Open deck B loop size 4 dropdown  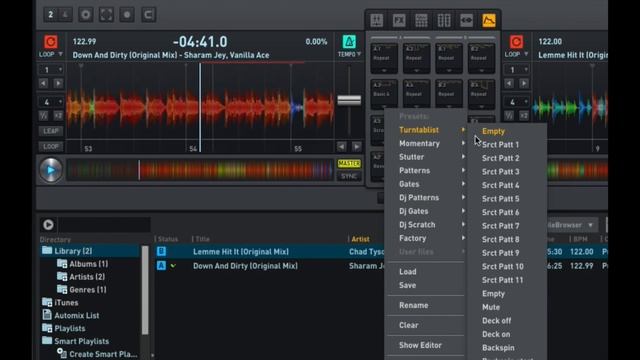click(517, 102)
